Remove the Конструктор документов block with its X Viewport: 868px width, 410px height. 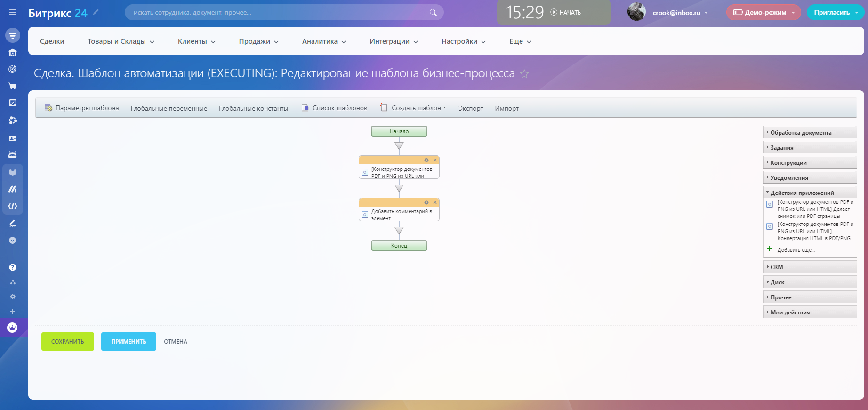click(435, 160)
